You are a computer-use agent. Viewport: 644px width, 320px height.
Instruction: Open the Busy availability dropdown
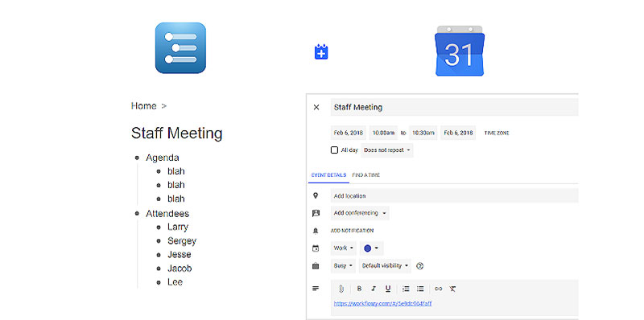343,266
